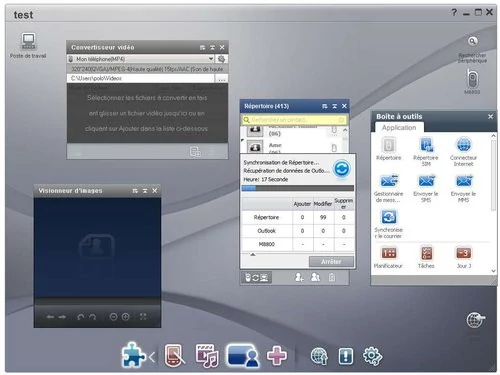This screenshot has width=500, height=375.
Task: Click the puzzle piece icon in dock
Action: [133, 355]
